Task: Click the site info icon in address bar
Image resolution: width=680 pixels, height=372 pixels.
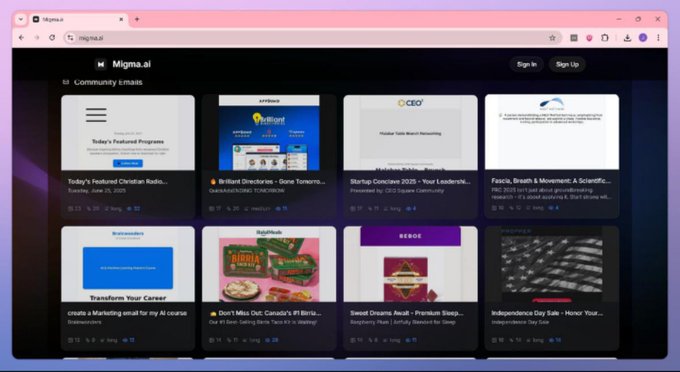Action: [x=70, y=38]
